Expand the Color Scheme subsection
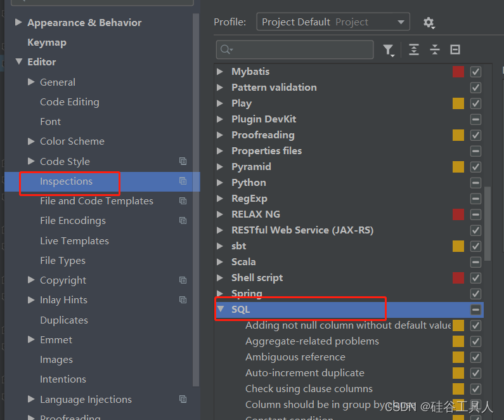The width and height of the screenshot is (504, 420). point(31,141)
